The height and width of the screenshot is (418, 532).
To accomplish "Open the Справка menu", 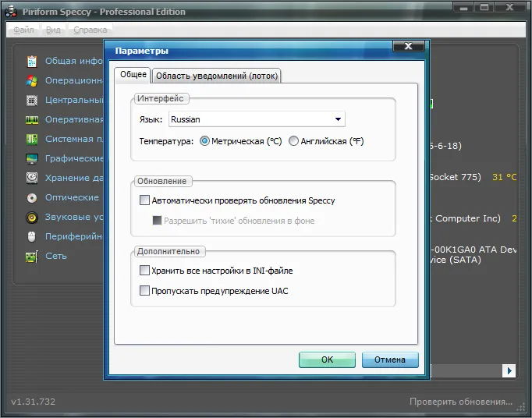I will pyautogui.click(x=90, y=30).
